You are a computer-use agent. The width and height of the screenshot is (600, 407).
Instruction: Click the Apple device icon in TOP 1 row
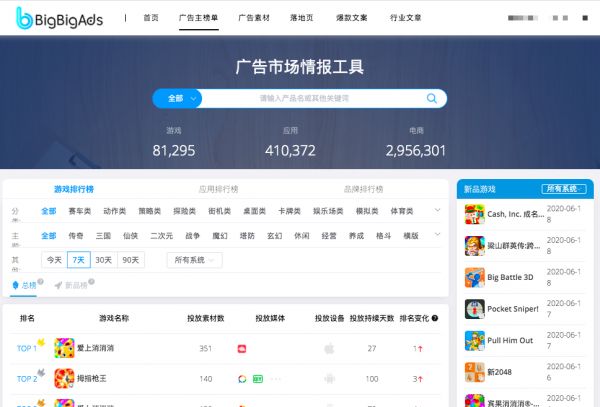pyautogui.click(x=329, y=348)
